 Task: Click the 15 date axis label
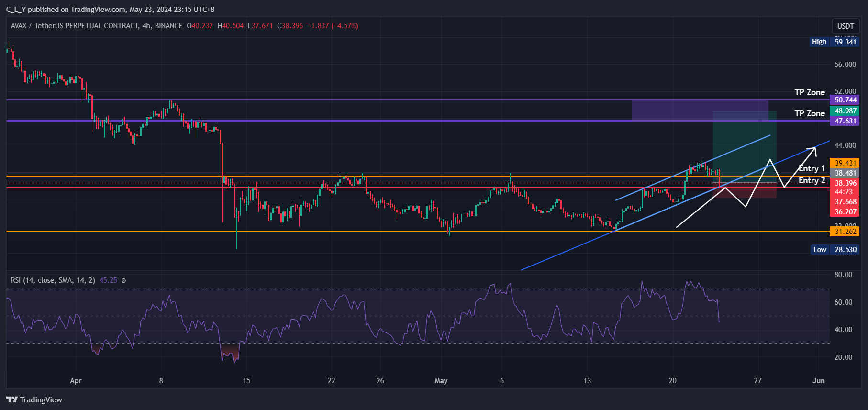(246, 381)
